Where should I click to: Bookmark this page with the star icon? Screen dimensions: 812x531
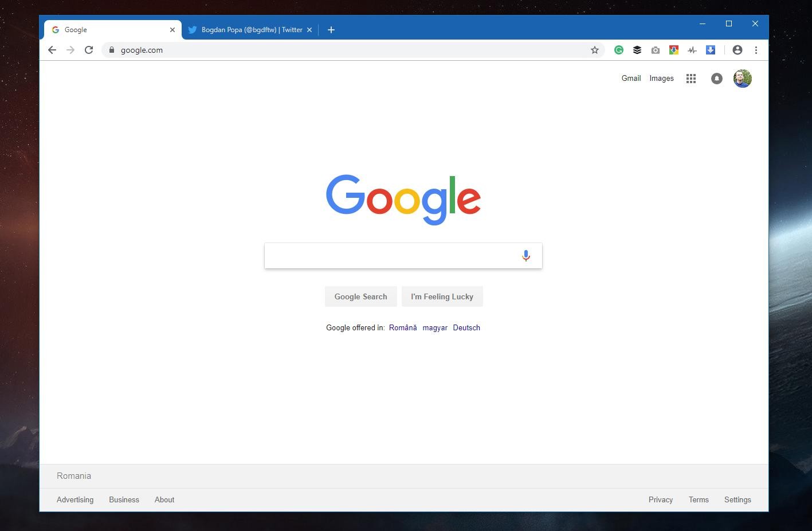click(x=594, y=50)
